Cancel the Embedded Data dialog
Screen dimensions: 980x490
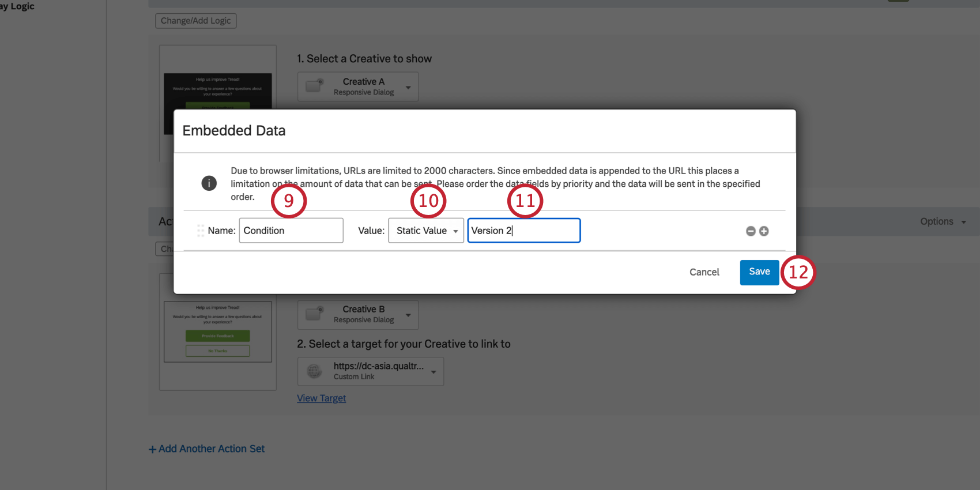pyautogui.click(x=704, y=272)
